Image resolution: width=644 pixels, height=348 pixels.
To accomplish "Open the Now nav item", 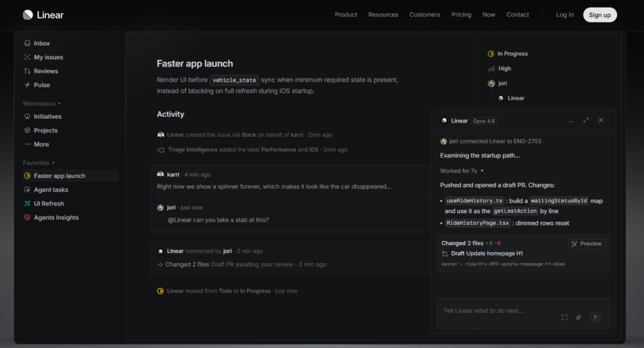I will point(489,15).
